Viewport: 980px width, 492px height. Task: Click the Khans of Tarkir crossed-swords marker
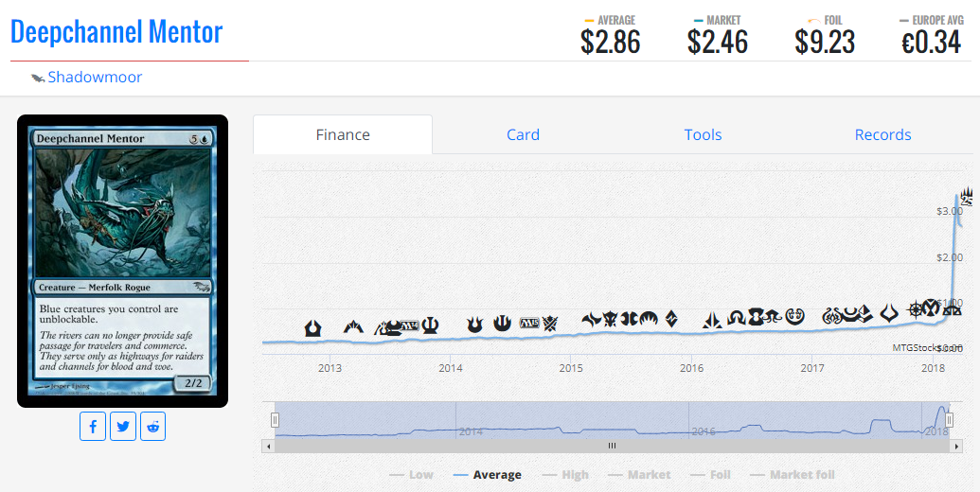[x=550, y=324]
